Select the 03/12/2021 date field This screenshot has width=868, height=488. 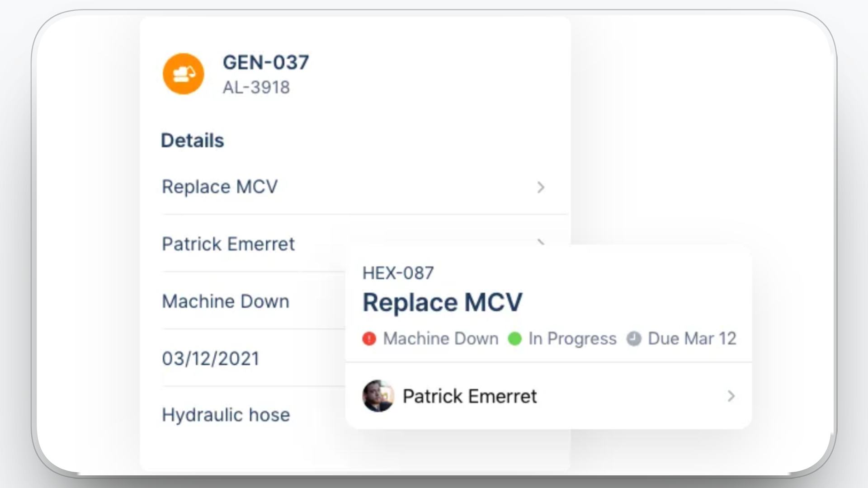(x=210, y=358)
